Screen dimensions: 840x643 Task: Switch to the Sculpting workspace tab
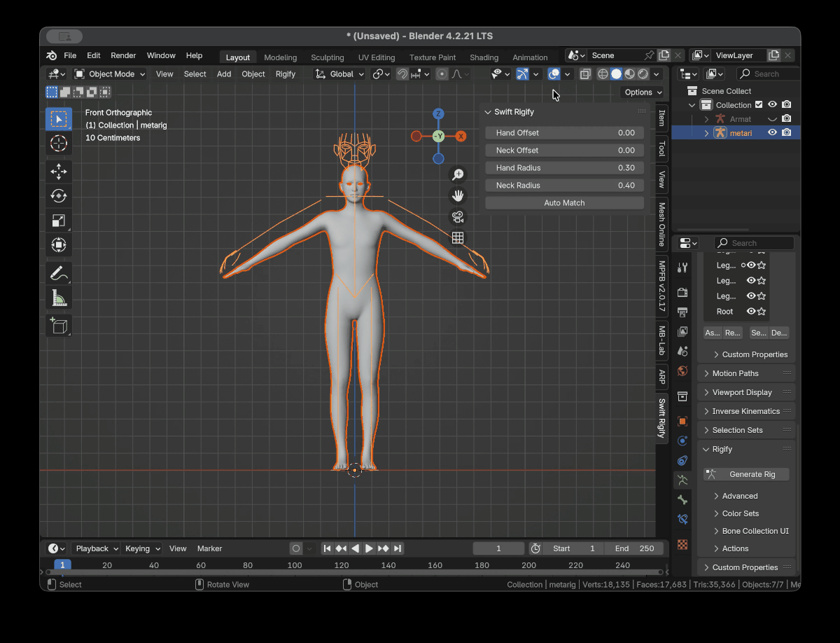(328, 57)
